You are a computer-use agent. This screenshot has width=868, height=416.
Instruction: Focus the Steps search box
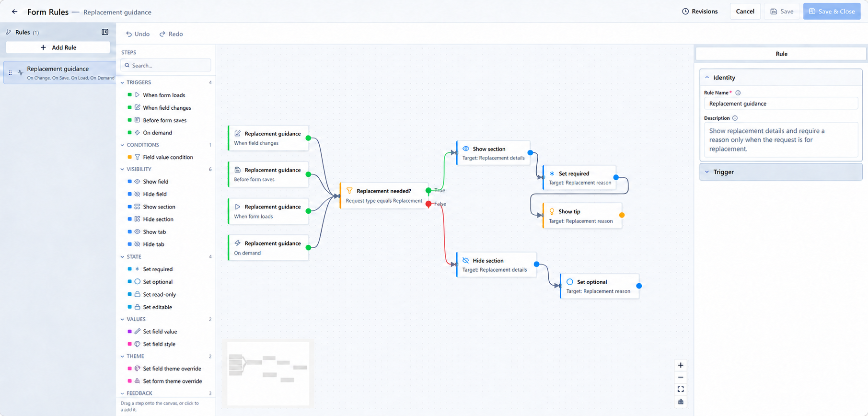pyautogui.click(x=166, y=65)
